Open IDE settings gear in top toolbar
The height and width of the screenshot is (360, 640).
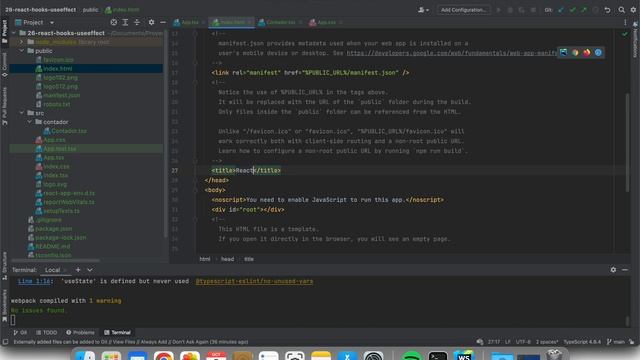click(x=633, y=10)
